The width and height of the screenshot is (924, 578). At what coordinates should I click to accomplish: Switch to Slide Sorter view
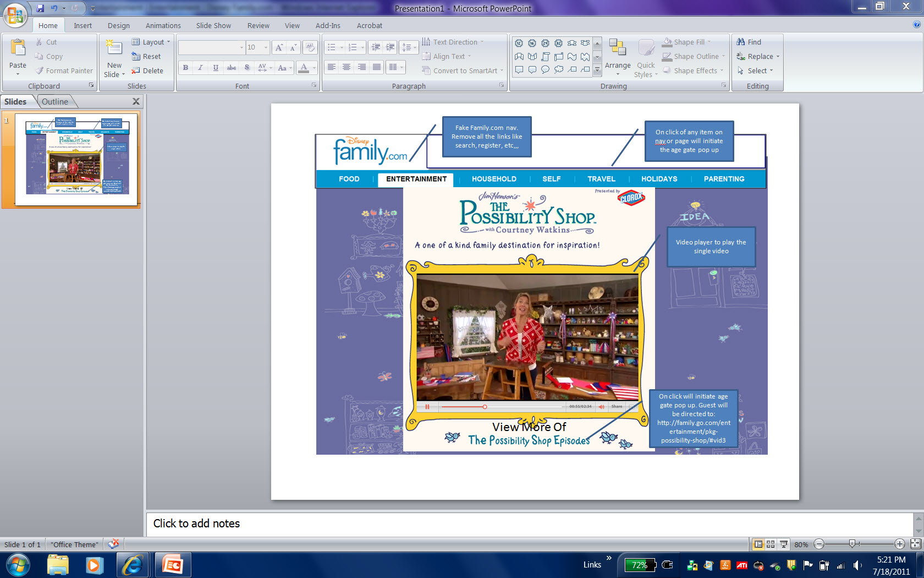[771, 544]
